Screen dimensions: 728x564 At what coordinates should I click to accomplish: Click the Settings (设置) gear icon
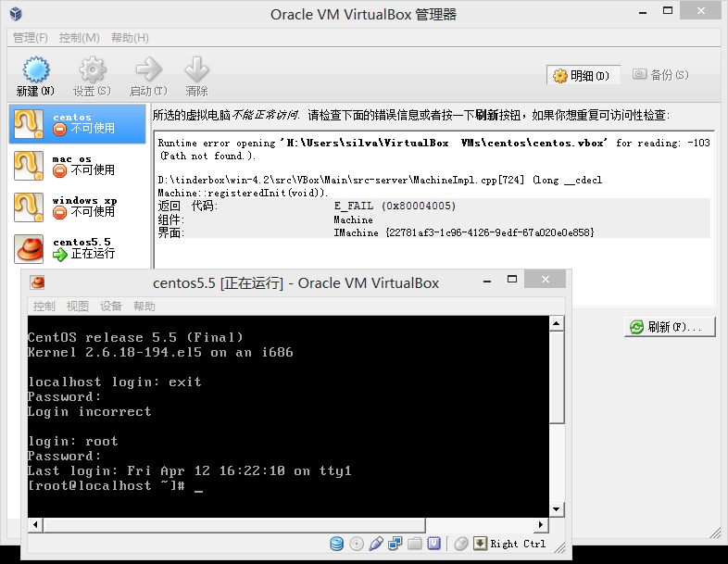91,70
